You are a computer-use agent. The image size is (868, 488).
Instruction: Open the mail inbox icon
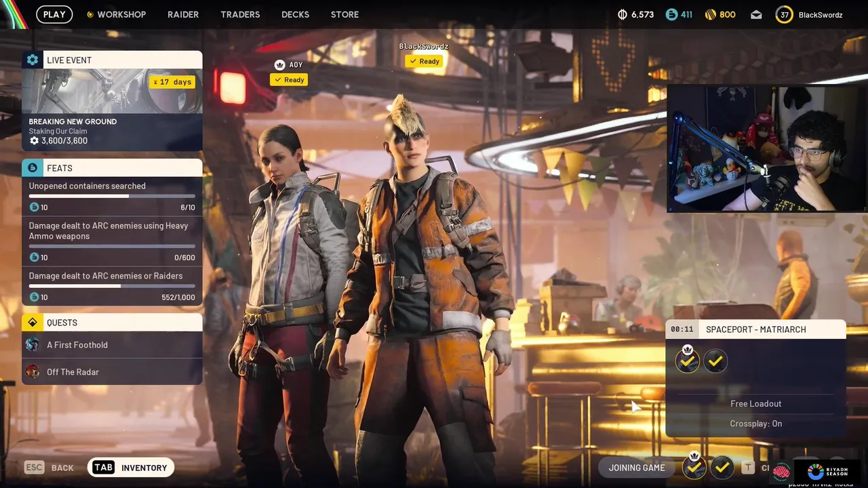[756, 15]
